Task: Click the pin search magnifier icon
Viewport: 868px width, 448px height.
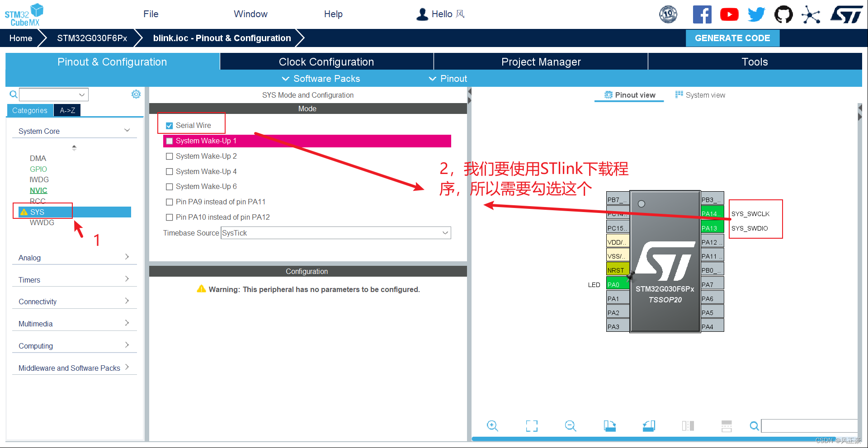Action: pyautogui.click(x=754, y=426)
